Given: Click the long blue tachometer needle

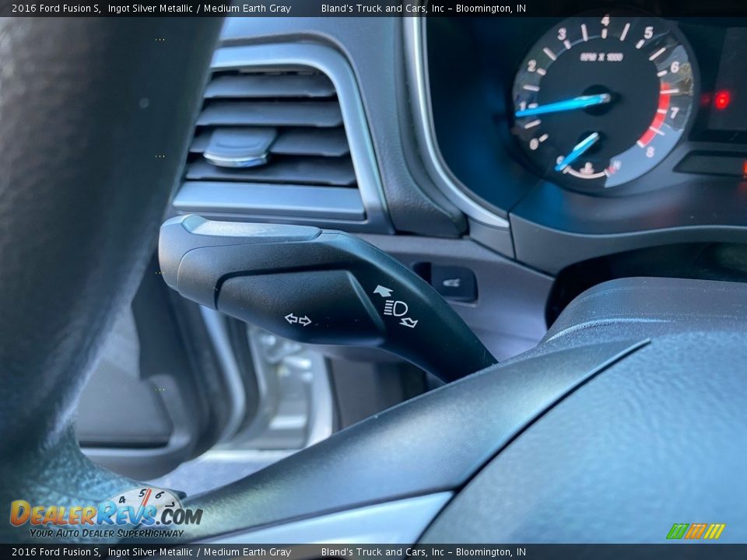Looking at the screenshot, I should 562,105.
